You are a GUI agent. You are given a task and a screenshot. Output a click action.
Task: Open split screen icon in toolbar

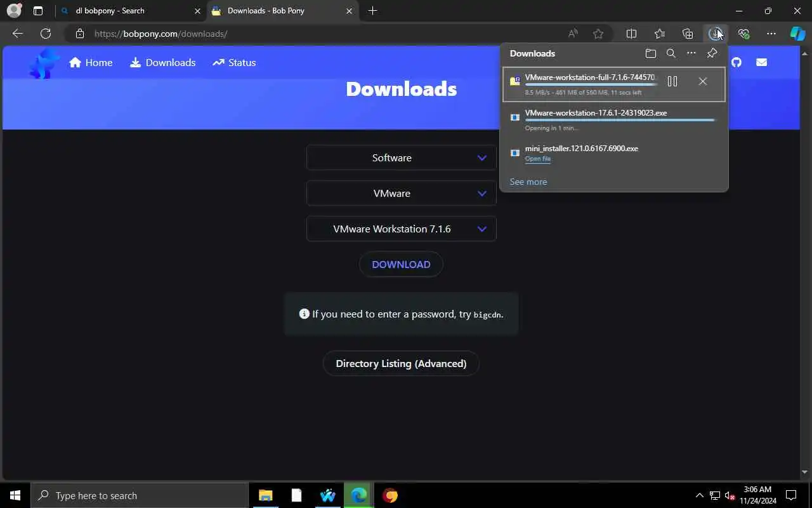pos(632,34)
